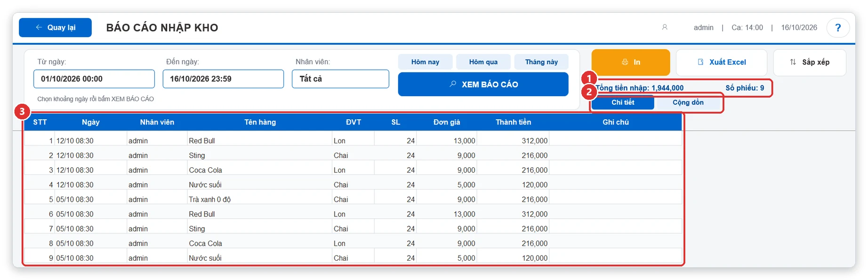Screen dimensions: 868x280
Task: Focus the Từ ngày date field
Action: 94,79
